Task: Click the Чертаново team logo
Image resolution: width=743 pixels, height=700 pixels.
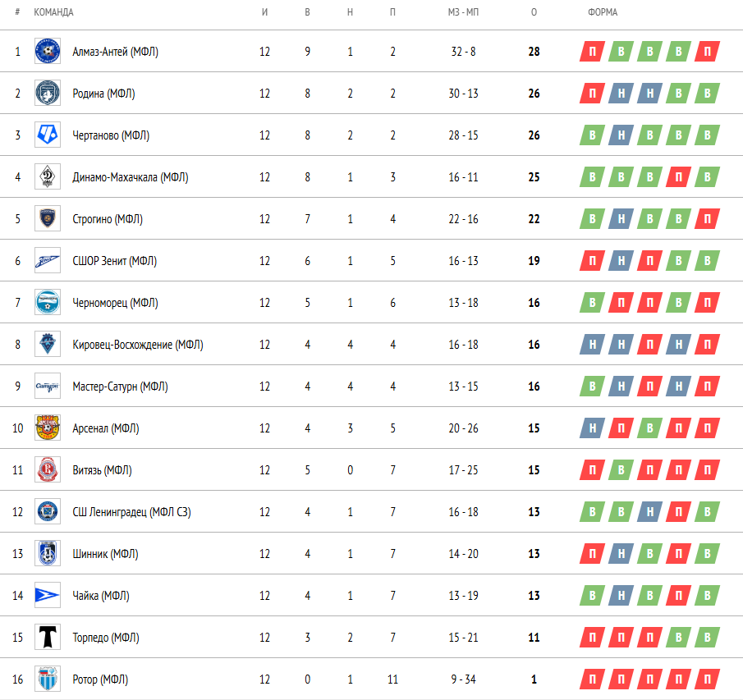Action: 48,135
